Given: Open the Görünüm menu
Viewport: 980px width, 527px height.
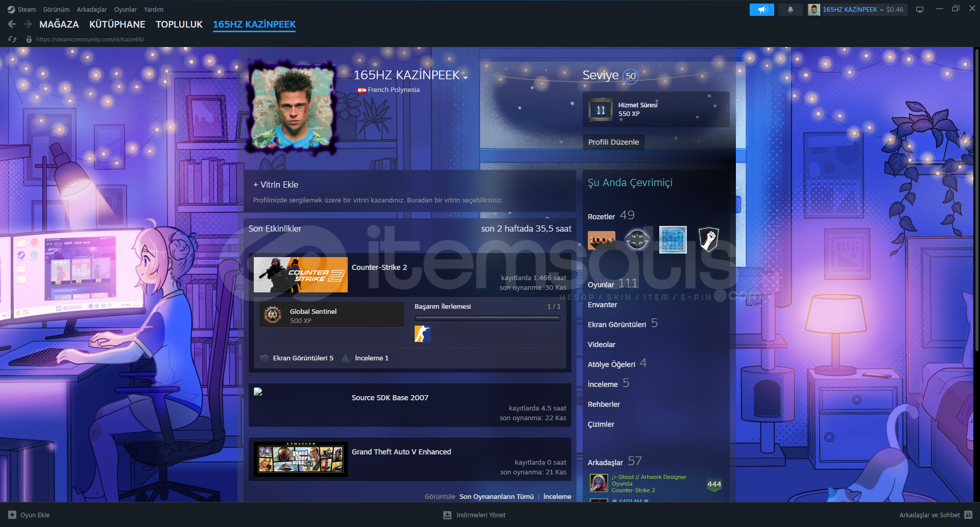Looking at the screenshot, I should (56, 9).
